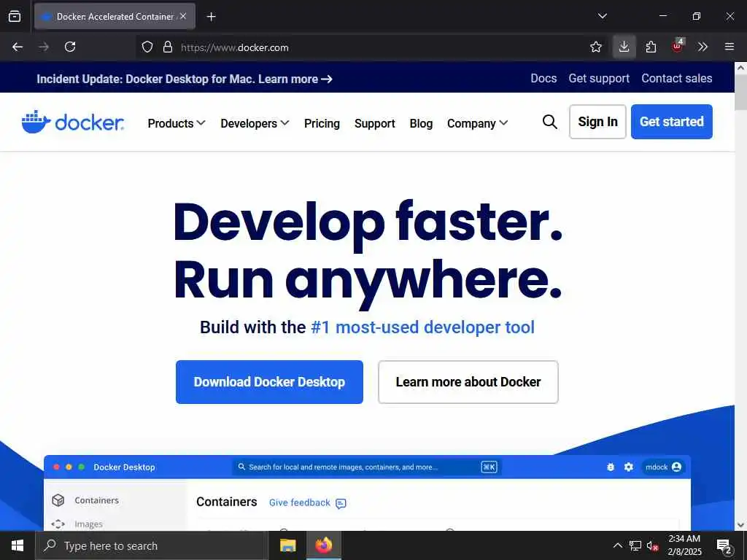Click the Containers heading in the preview

[226, 502]
